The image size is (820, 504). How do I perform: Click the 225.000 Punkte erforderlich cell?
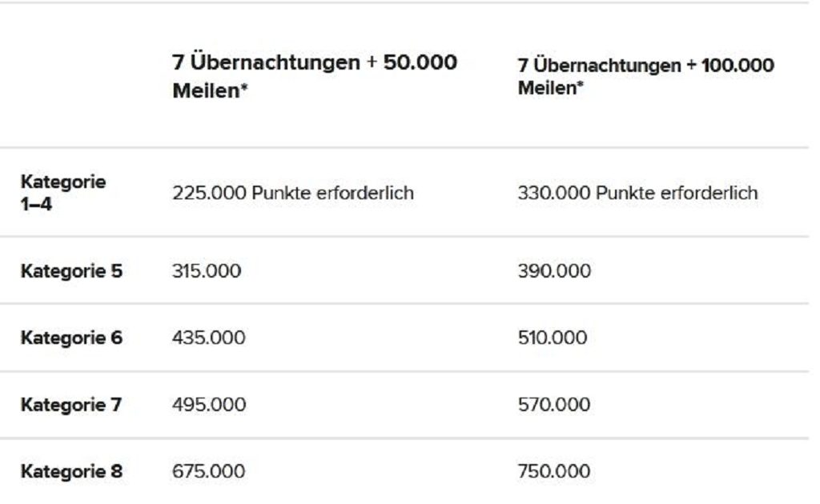pos(292,193)
